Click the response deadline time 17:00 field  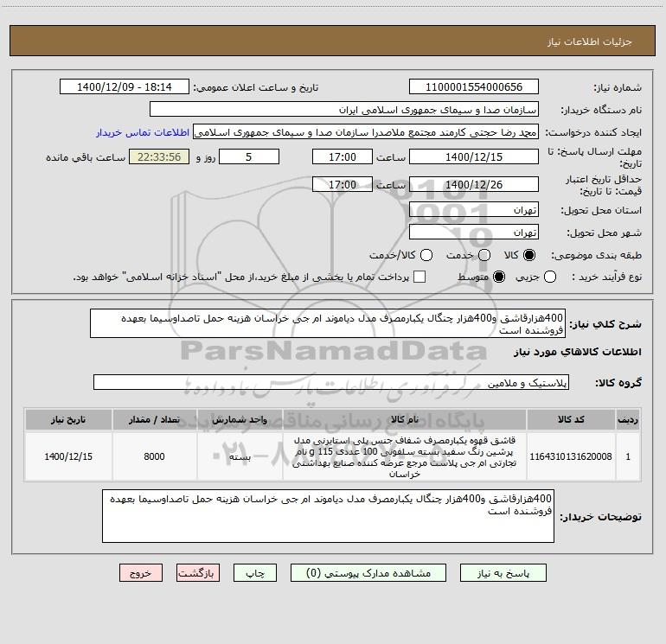343,157
